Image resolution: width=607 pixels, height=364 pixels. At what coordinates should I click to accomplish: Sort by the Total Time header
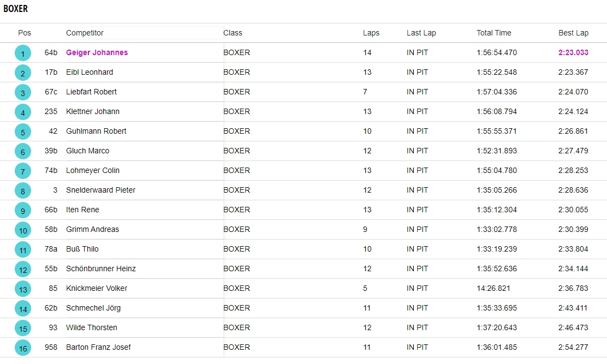(x=494, y=33)
